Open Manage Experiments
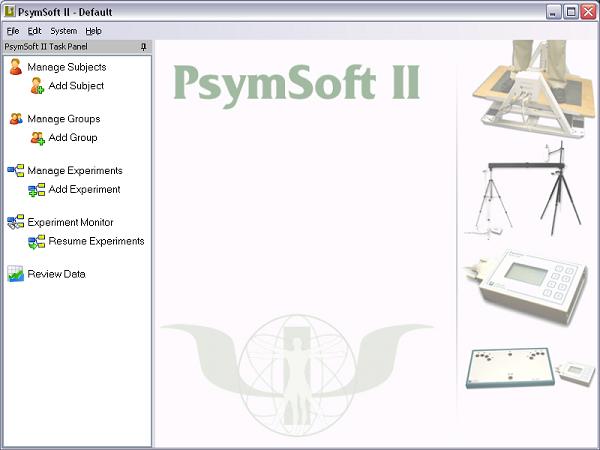The width and height of the screenshot is (600, 450). (75, 171)
